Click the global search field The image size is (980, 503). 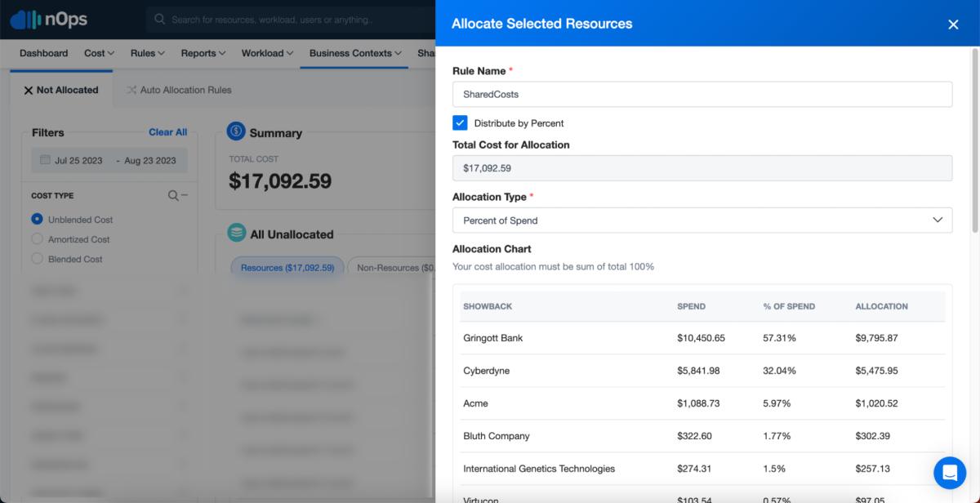[x=290, y=20]
